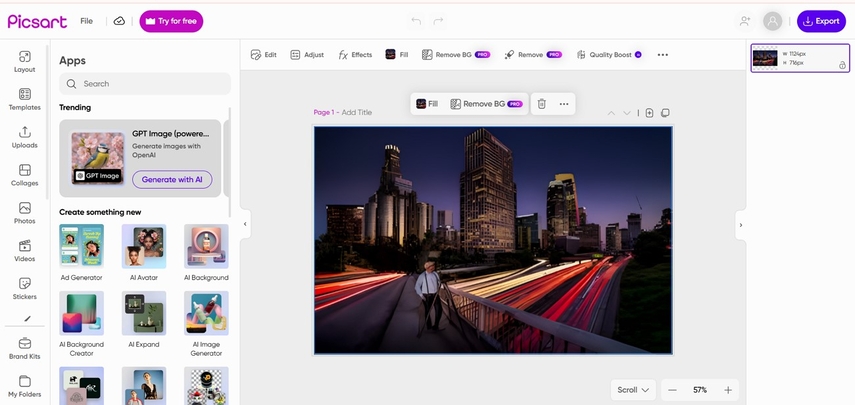
Task: Open the Photos sidebar section
Action: point(25,213)
